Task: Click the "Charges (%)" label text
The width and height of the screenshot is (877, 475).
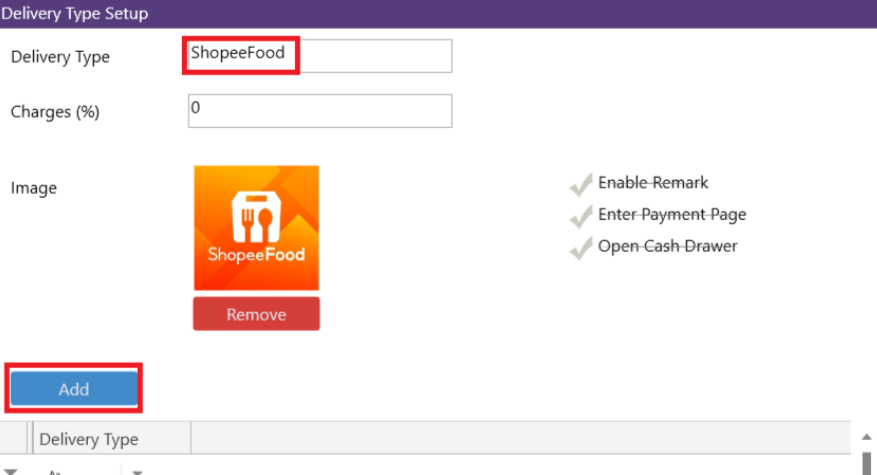Action: (55, 112)
